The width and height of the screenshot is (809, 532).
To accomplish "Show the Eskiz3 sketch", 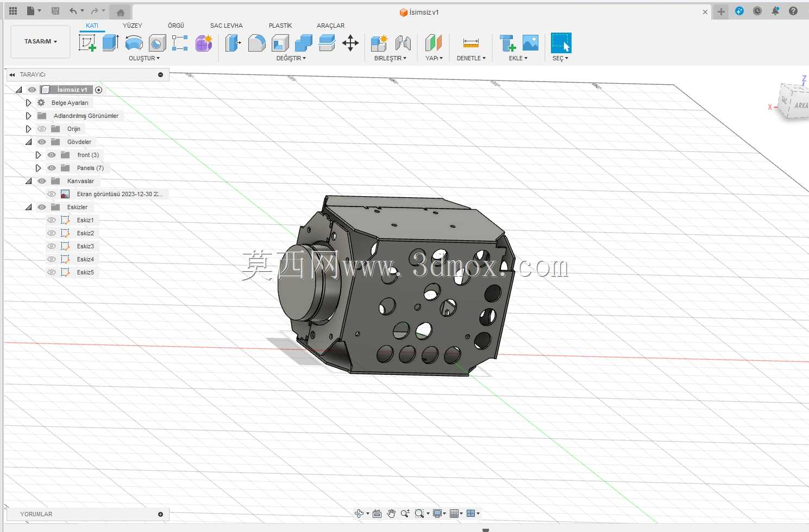I will pyautogui.click(x=52, y=246).
